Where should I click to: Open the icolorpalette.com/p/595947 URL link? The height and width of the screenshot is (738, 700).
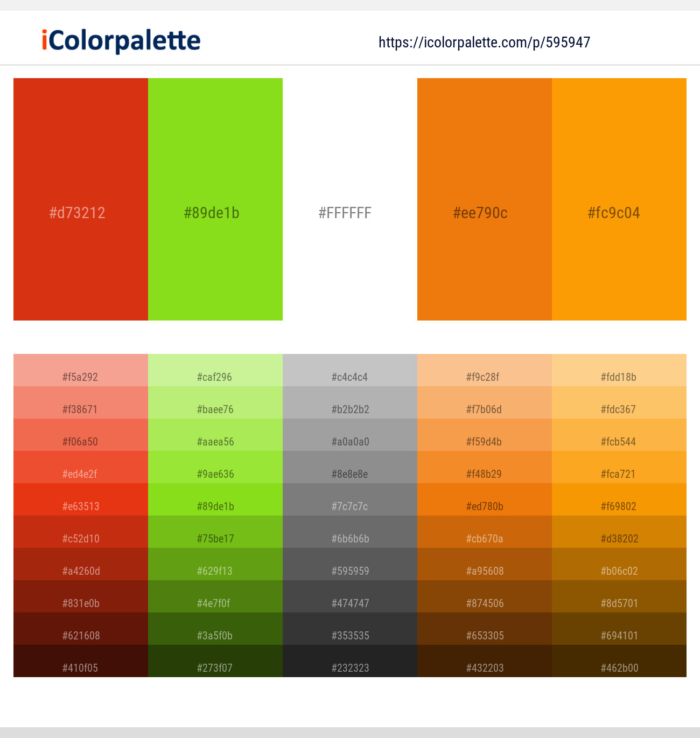485,43
